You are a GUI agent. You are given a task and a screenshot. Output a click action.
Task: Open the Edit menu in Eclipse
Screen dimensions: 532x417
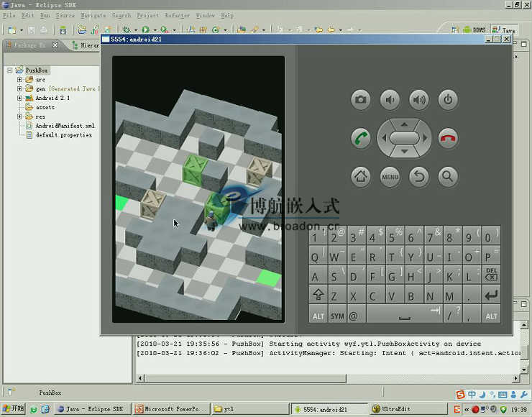coord(28,15)
